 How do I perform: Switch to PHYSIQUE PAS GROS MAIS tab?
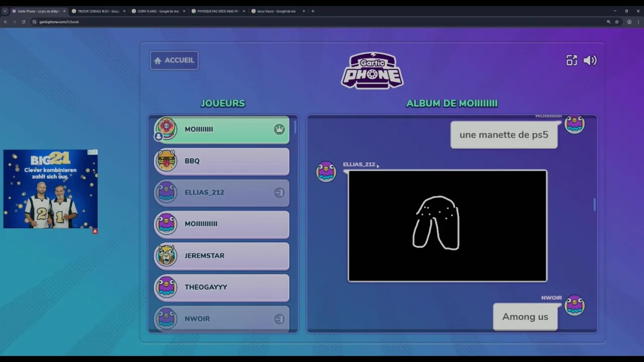(218, 11)
